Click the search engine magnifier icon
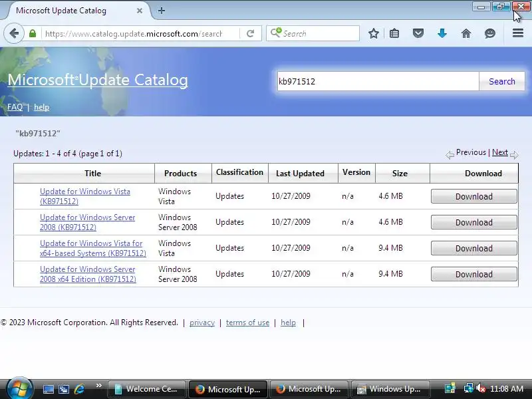This screenshot has height=399, width=532. click(275, 33)
